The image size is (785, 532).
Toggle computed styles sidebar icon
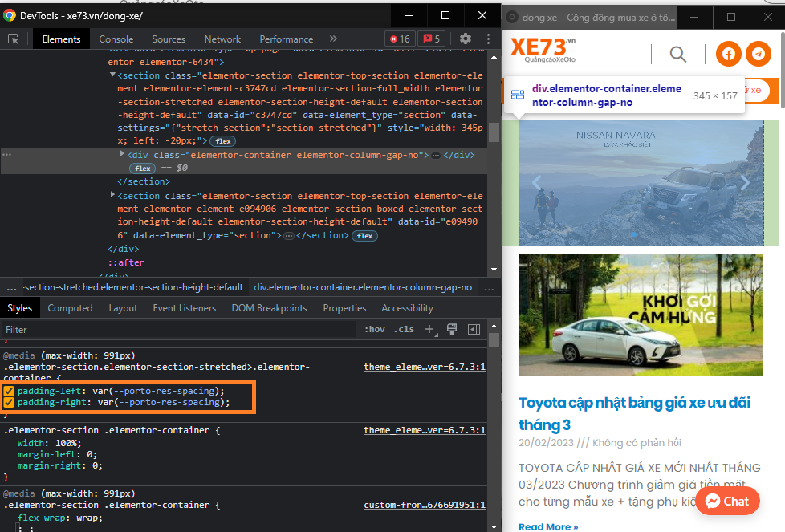[474, 329]
